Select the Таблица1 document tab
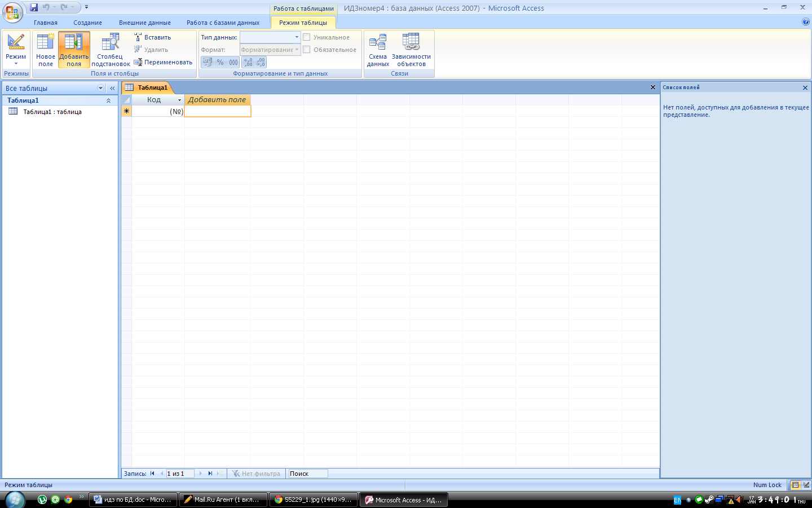The image size is (812, 508). (x=147, y=87)
